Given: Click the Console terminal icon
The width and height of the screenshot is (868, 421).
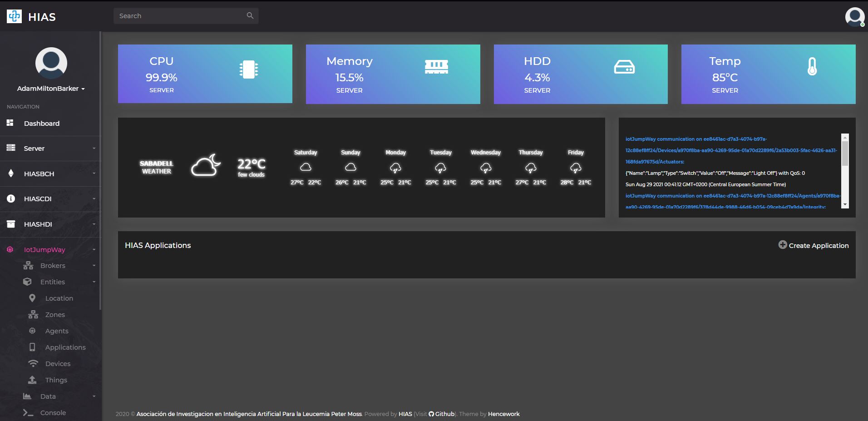Looking at the screenshot, I should (28, 413).
